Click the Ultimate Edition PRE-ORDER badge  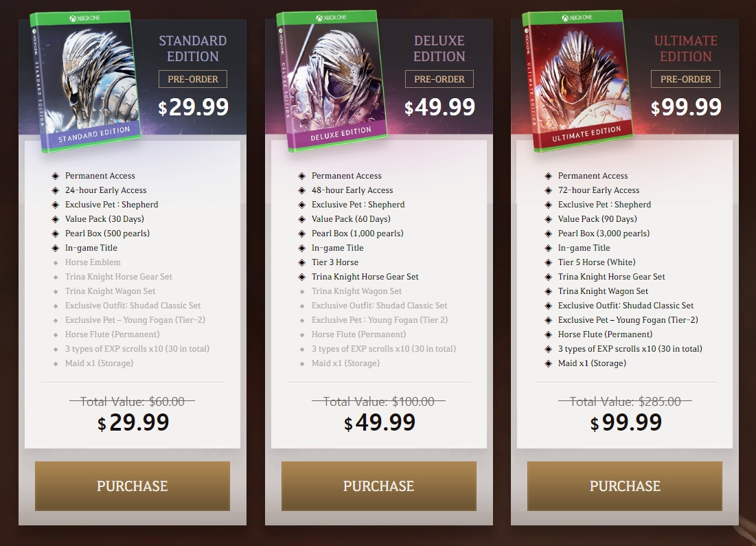tap(685, 79)
